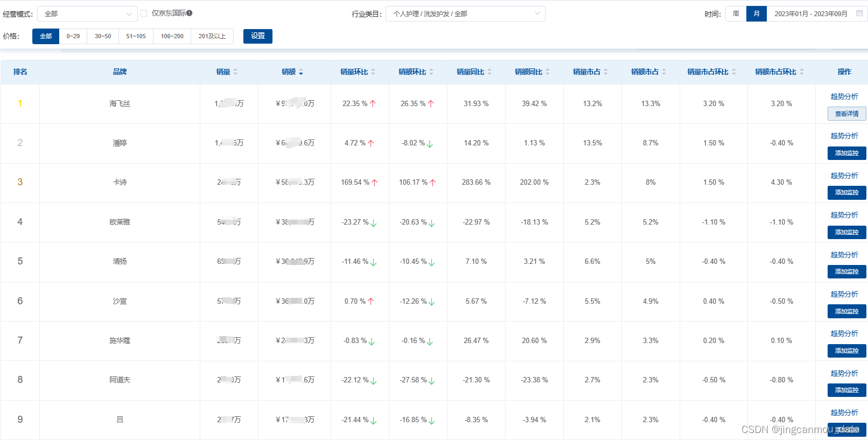
Task: Click 潘婷 销量市占 value 13.5%
Action: coord(592,143)
